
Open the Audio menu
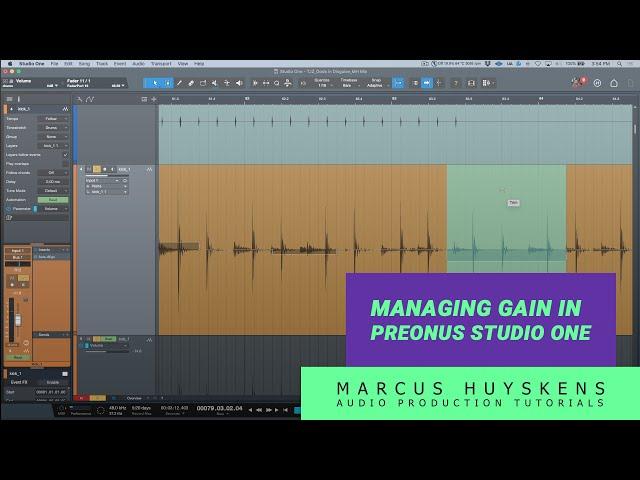139,64
